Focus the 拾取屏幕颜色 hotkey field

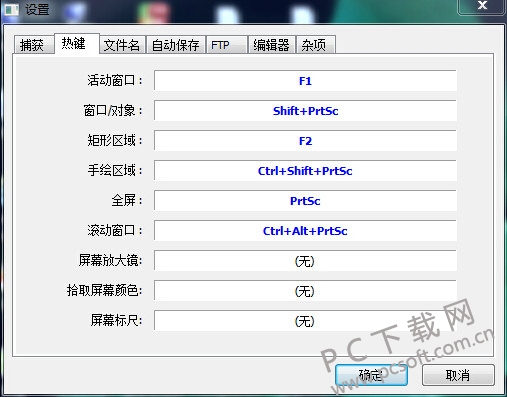point(305,291)
